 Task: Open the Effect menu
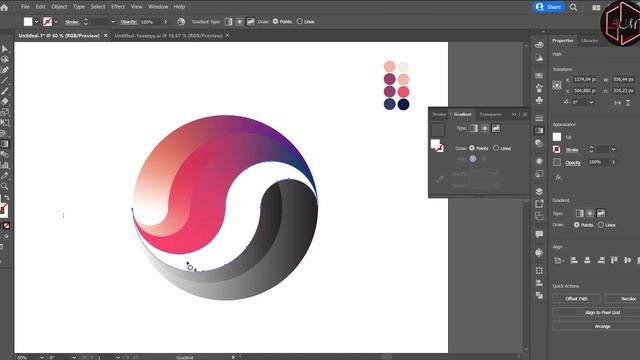(x=118, y=7)
